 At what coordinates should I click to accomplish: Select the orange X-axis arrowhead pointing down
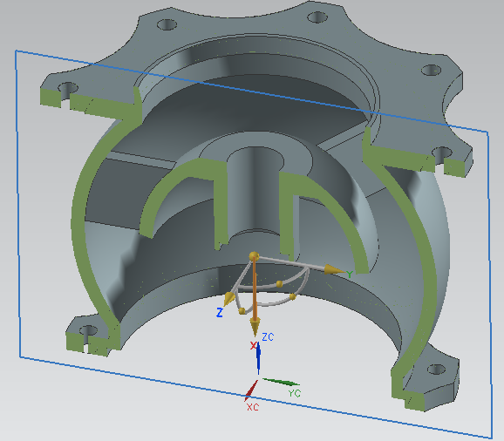click(255, 326)
